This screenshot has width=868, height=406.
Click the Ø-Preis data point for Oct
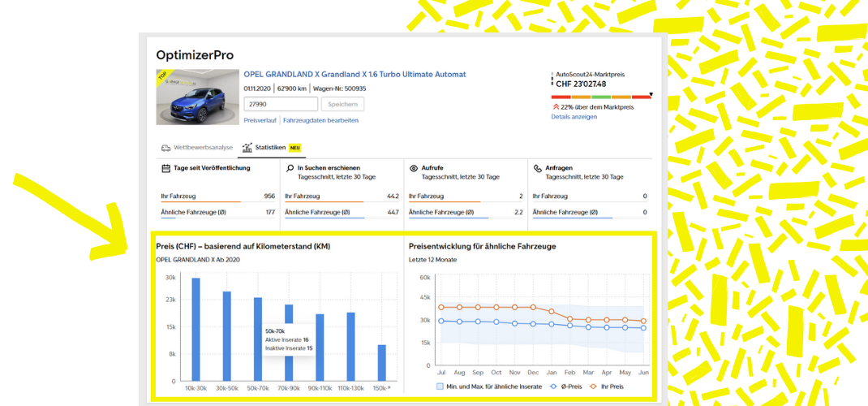pos(496,322)
